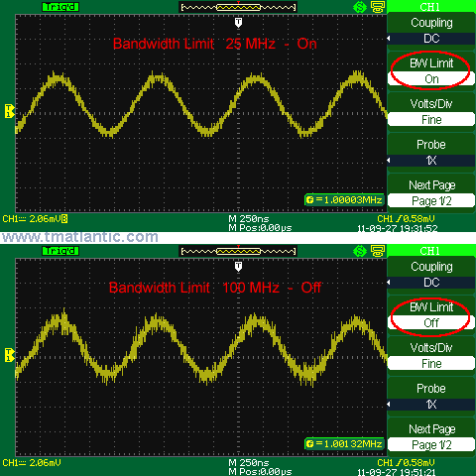Click the Trig'd status indicator in upper capture
This screenshot has width=476, height=476.
coord(60,7)
